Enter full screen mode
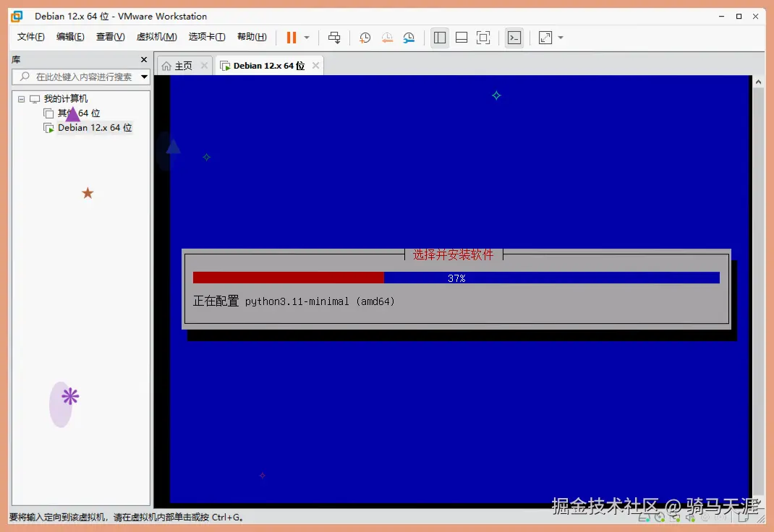 point(483,38)
